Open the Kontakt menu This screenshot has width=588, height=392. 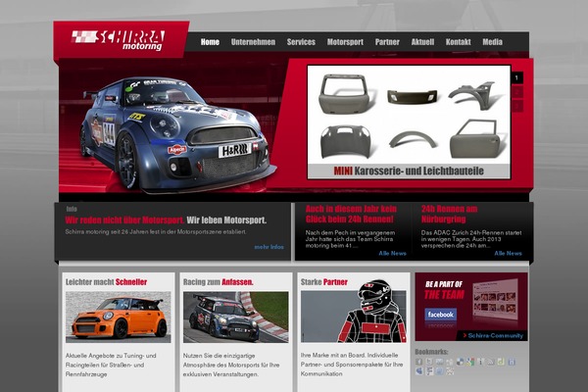pos(458,42)
